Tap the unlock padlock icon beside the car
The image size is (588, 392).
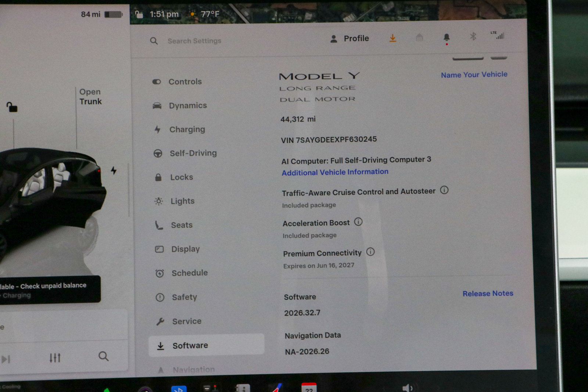12,107
